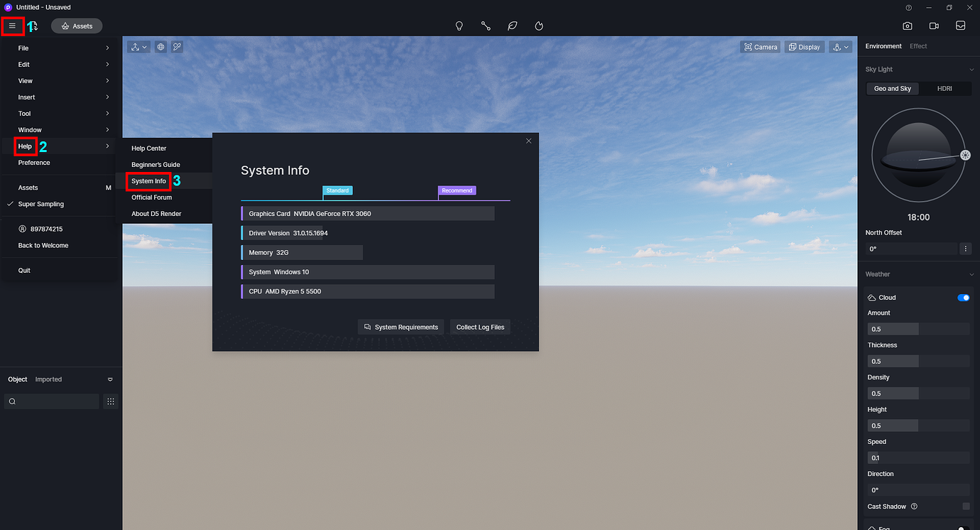
Task: Click the leaf vegetation icon
Action: (512, 26)
